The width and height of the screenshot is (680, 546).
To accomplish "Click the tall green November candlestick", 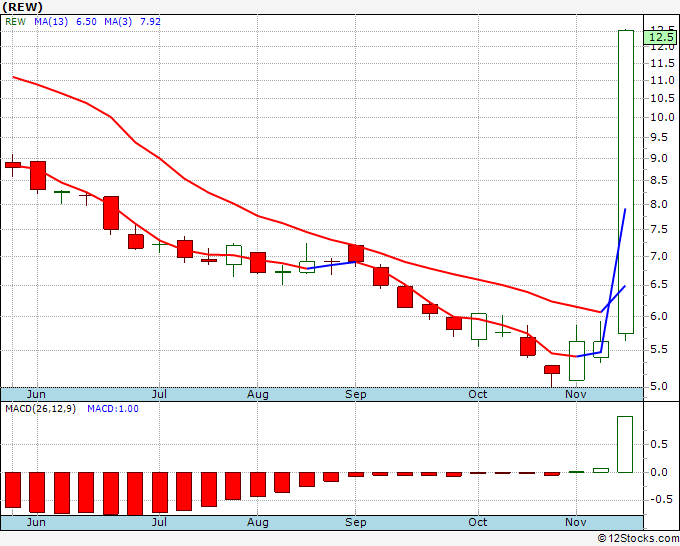I will click(x=626, y=180).
